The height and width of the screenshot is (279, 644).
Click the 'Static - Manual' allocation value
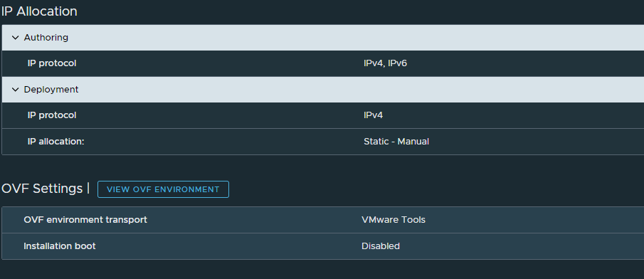(396, 142)
